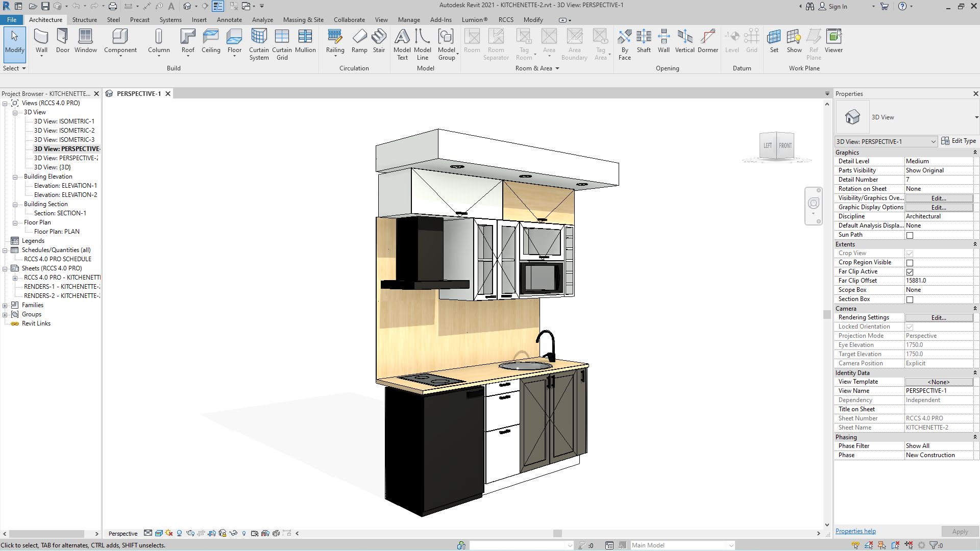Collapse the Building Elevation tree node
Image resolution: width=980 pixels, height=551 pixels.
[x=15, y=176]
